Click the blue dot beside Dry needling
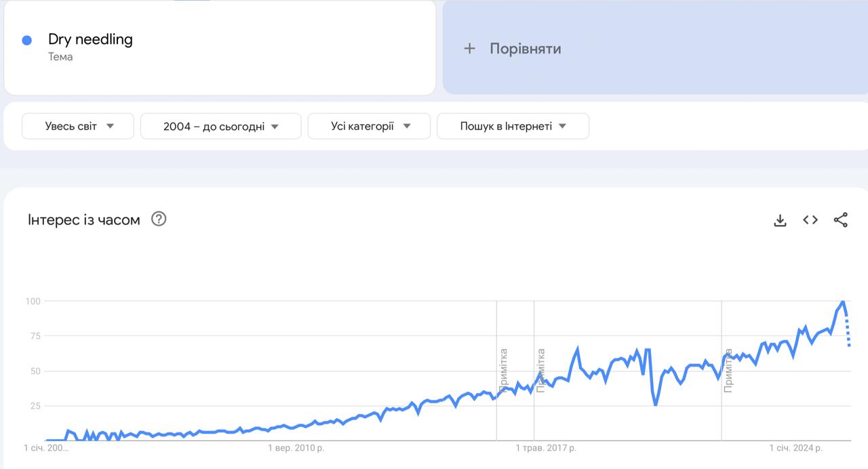Viewport: 868px width, 469px height. pyautogui.click(x=27, y=40)
